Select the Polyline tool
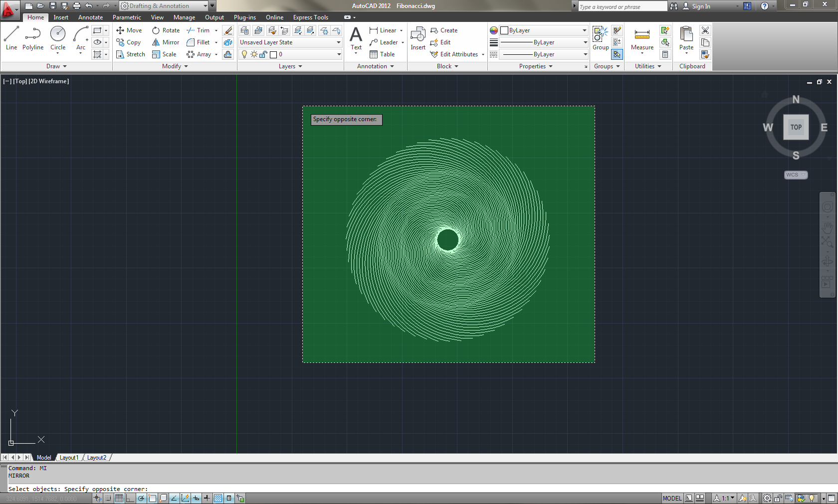Viewport: 838px width, 504px height. coord(33,38)
